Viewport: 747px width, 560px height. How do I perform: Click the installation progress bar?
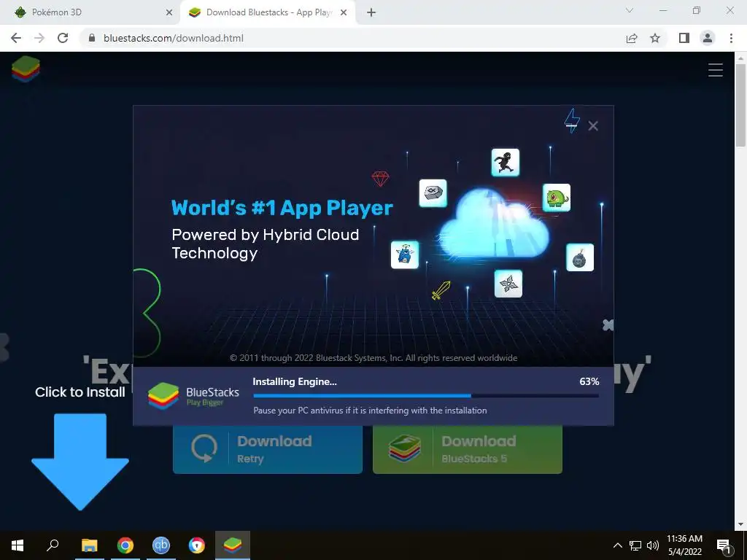coord(426,396)
